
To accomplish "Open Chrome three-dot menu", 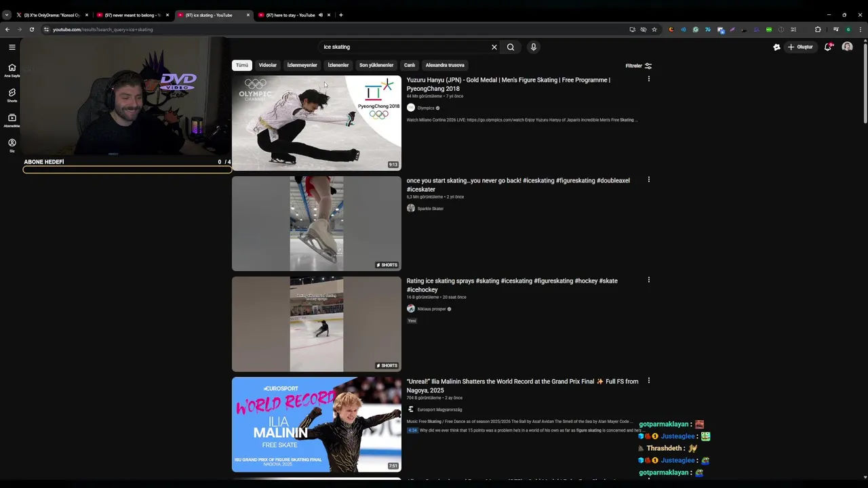I will coord(861,29).
